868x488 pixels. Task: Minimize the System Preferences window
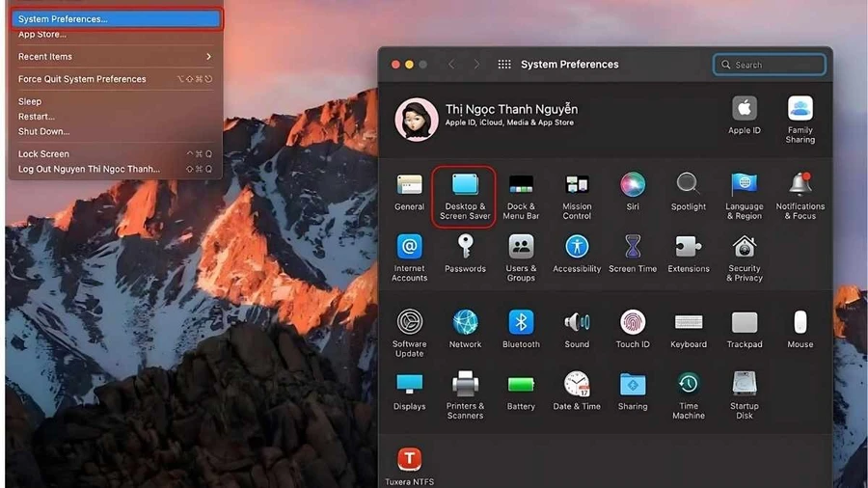point(409,65)
